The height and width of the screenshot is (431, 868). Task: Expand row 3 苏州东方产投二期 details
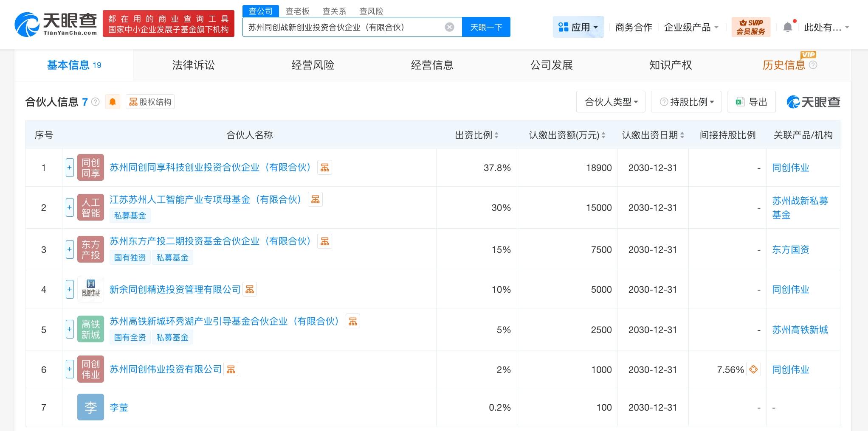click(70, 249)
